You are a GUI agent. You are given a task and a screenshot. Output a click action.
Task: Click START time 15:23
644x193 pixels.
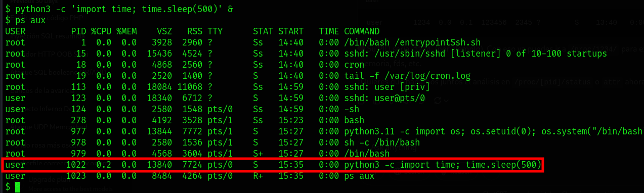coord(291,120)
